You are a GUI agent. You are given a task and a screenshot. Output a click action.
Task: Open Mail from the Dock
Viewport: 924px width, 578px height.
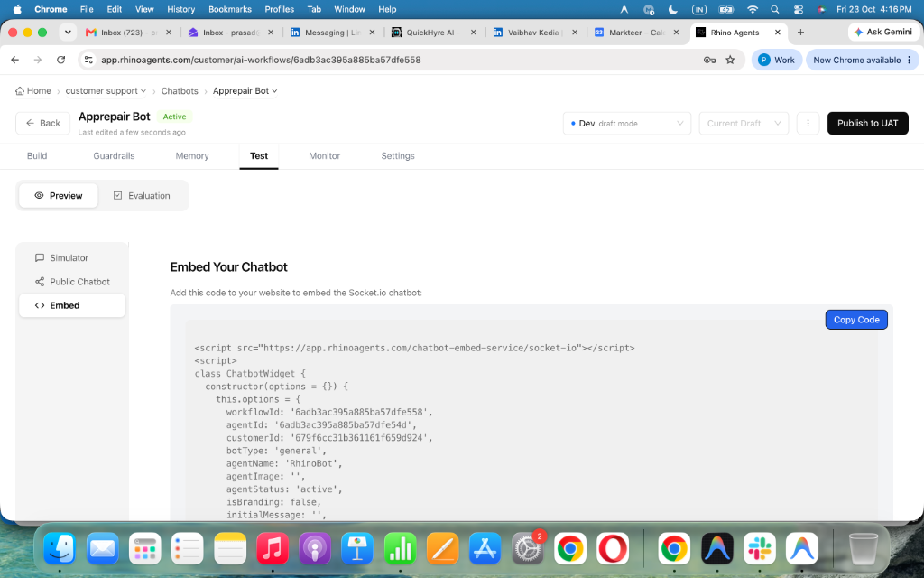pos(103,548)
